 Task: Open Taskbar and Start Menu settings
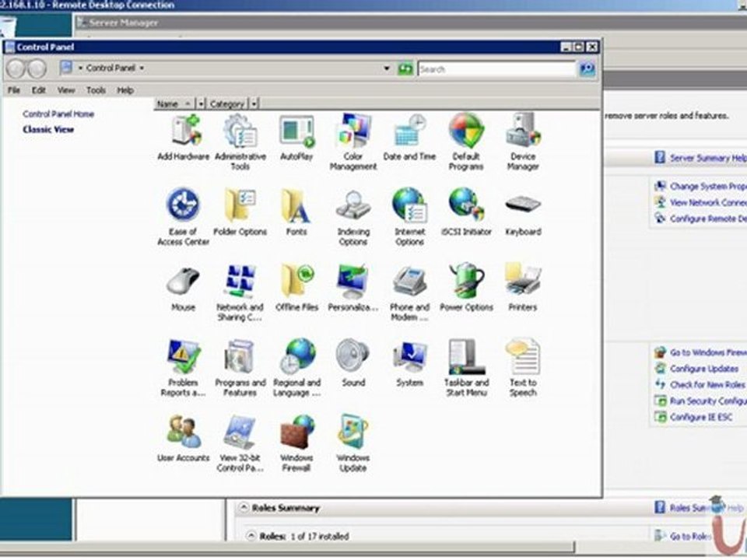click(x=466, y=368)
